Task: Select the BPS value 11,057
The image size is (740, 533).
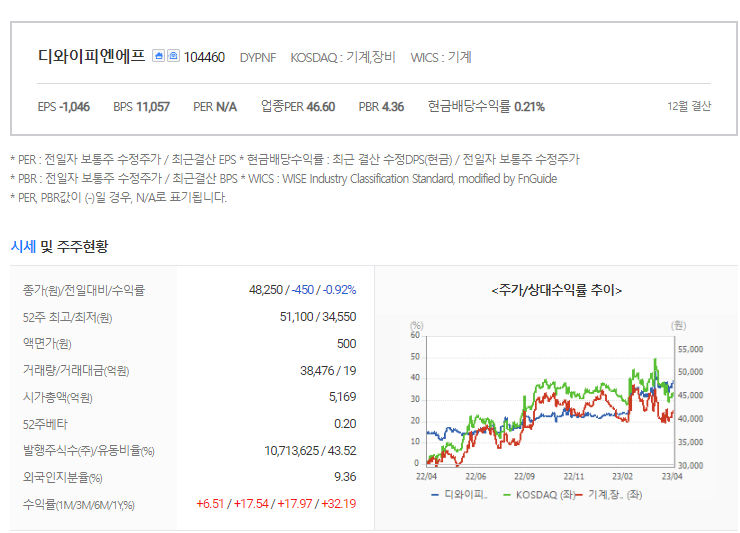Action: (x=153, y=107)
